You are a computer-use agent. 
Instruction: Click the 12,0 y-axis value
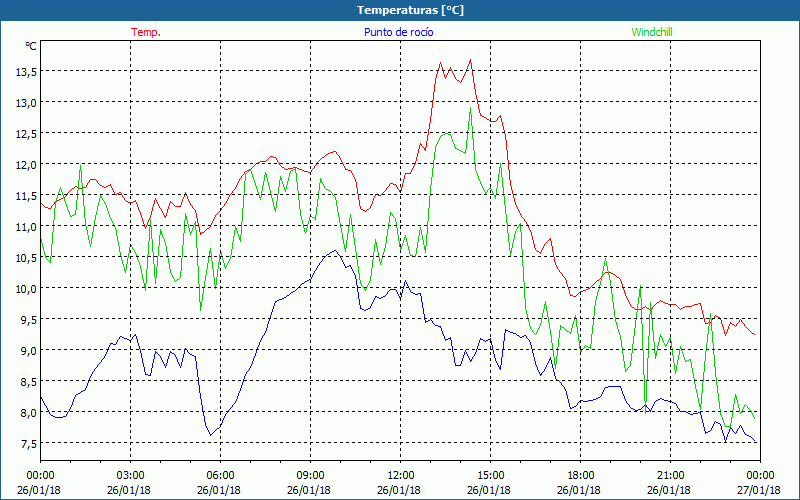[x=26, y=165]
